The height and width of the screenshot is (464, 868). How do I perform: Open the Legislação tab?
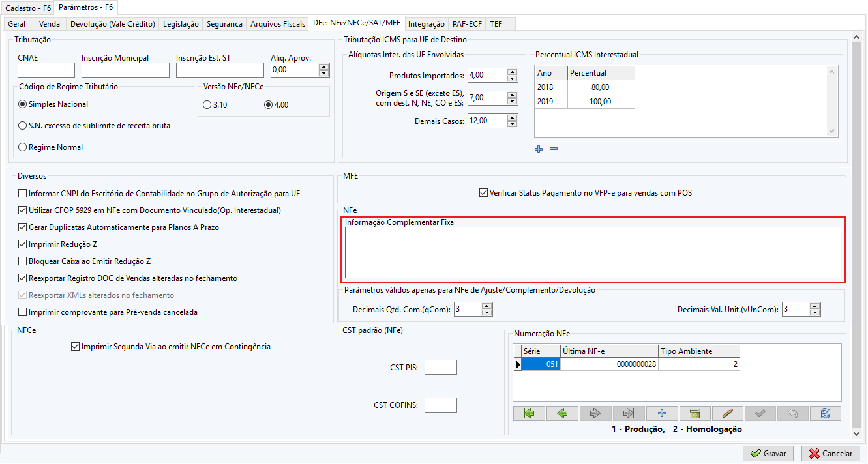tap(181, 24)
